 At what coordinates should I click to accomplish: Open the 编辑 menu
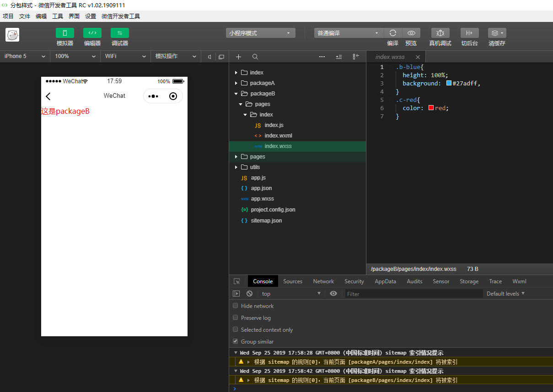tap(41, 16)
